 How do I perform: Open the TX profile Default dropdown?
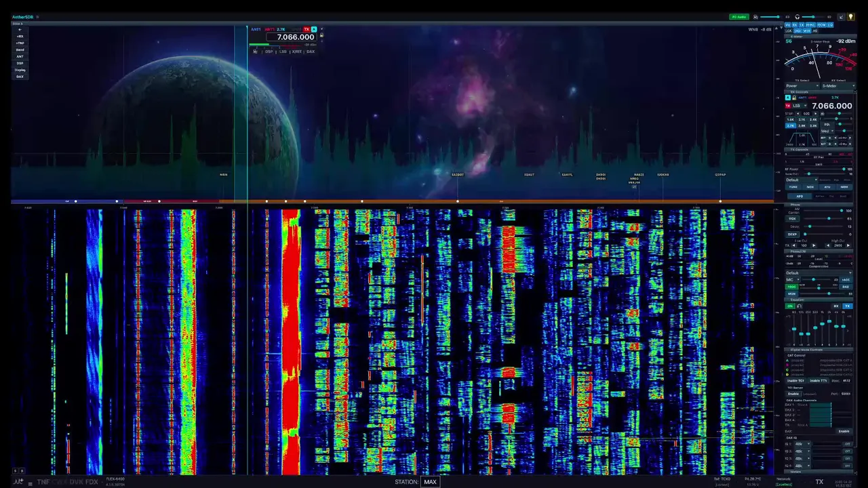click(802, 180)
